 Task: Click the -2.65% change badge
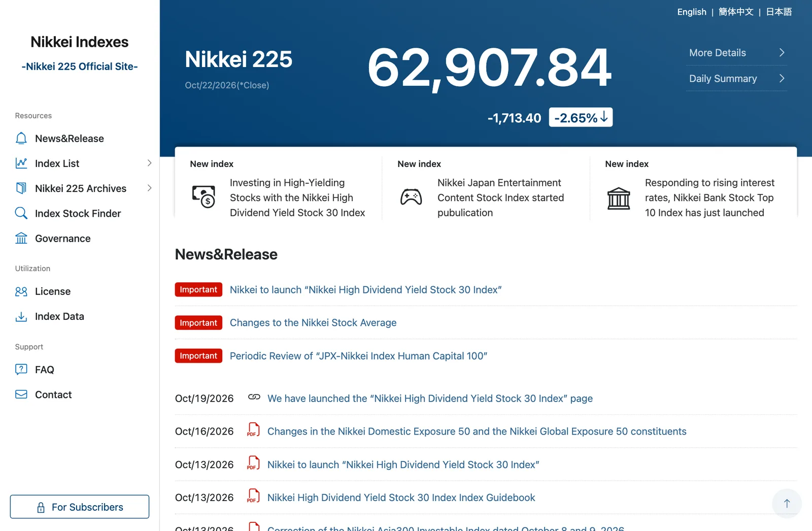[581, 117]
